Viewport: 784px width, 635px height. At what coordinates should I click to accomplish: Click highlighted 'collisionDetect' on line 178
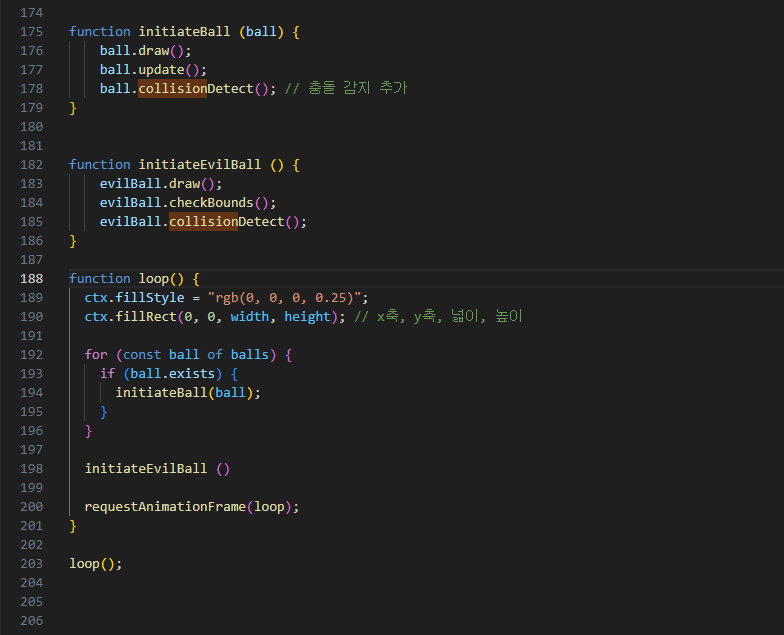[x=196, y=88]
